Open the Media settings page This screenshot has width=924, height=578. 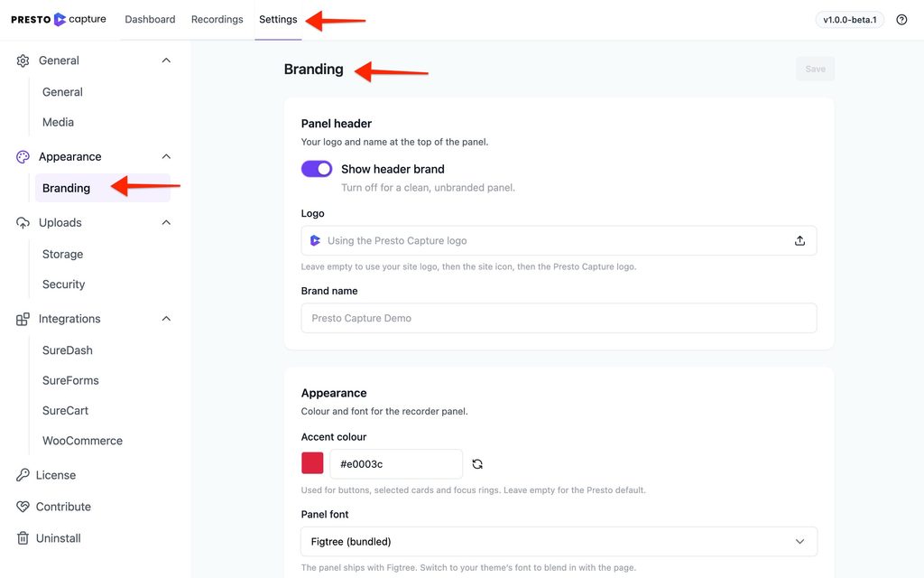(x=58, y=122)
